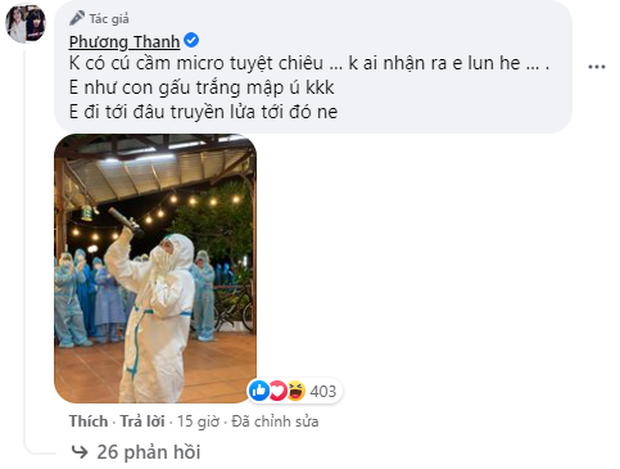Reply using the Trả lời button

click(142, 421)
